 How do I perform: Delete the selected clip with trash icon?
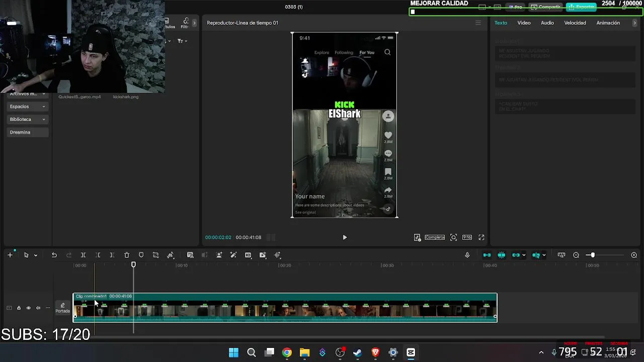tap(127, 255)
